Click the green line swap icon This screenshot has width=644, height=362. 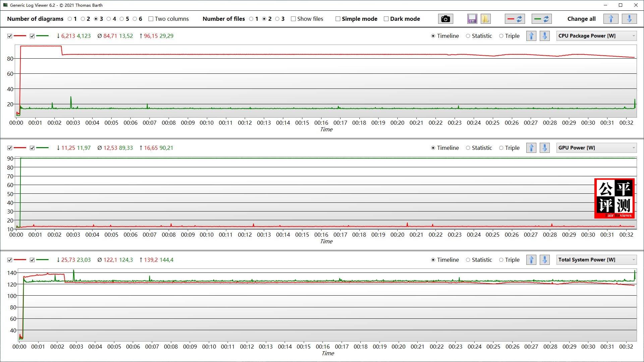541,19
